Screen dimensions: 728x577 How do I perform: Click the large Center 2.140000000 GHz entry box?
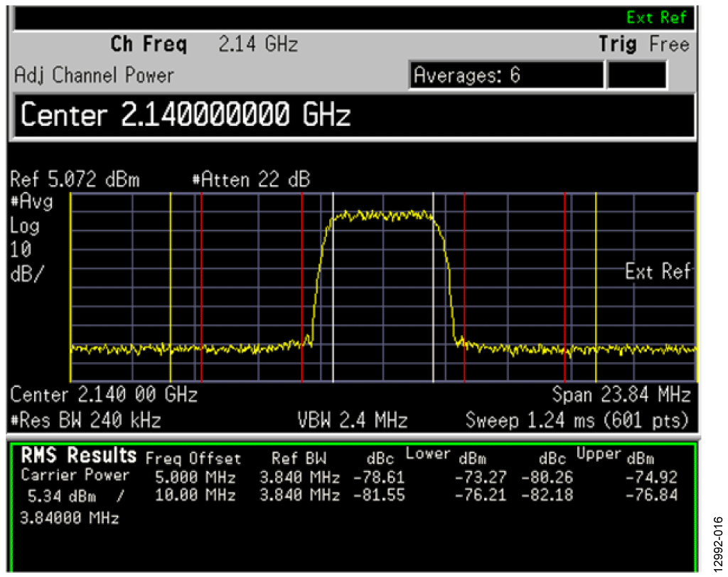coord(353,114)
